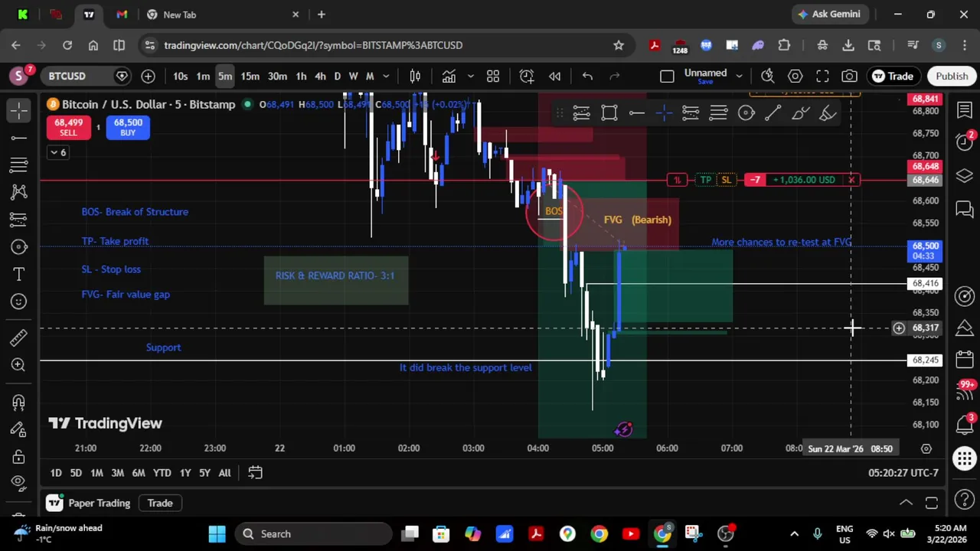Take a chart snapshot with camera icon
This screenshot has width=980, height=551.
click(850, 76)
